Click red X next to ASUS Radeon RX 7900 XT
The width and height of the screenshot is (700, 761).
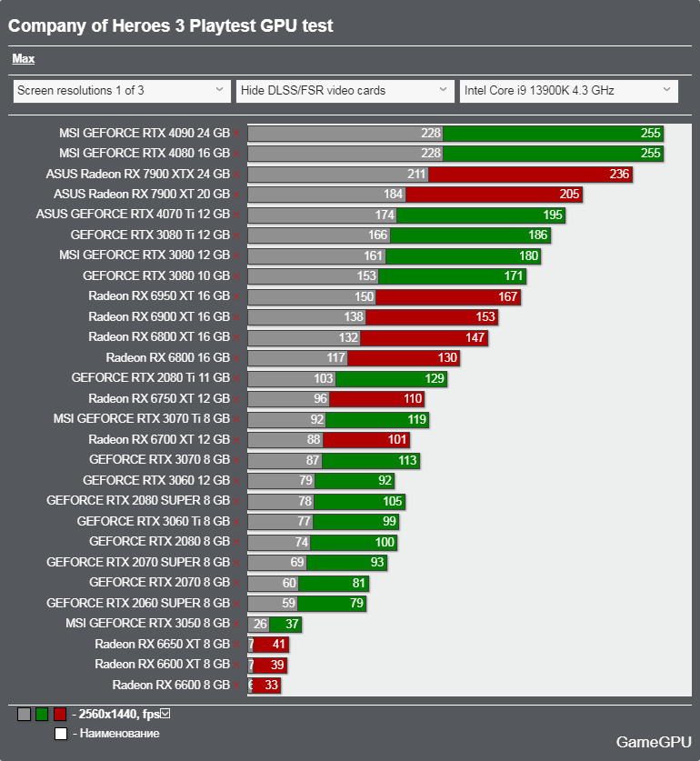(236, 195)
